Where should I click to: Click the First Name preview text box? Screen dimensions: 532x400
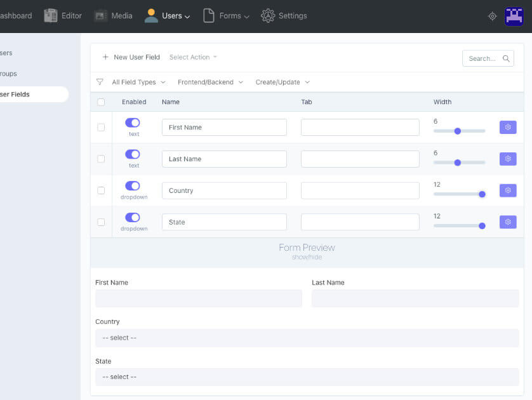199,298
